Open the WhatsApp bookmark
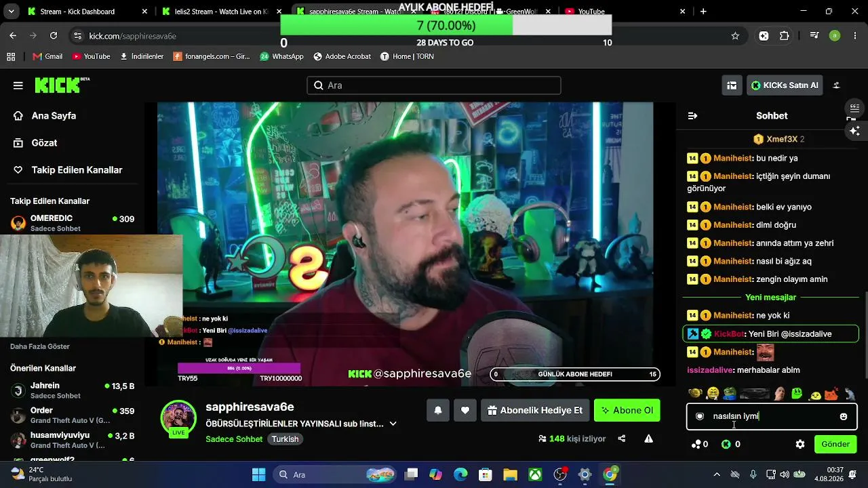The height and width of the screenshot is (488, 868). tap(281, 56)
